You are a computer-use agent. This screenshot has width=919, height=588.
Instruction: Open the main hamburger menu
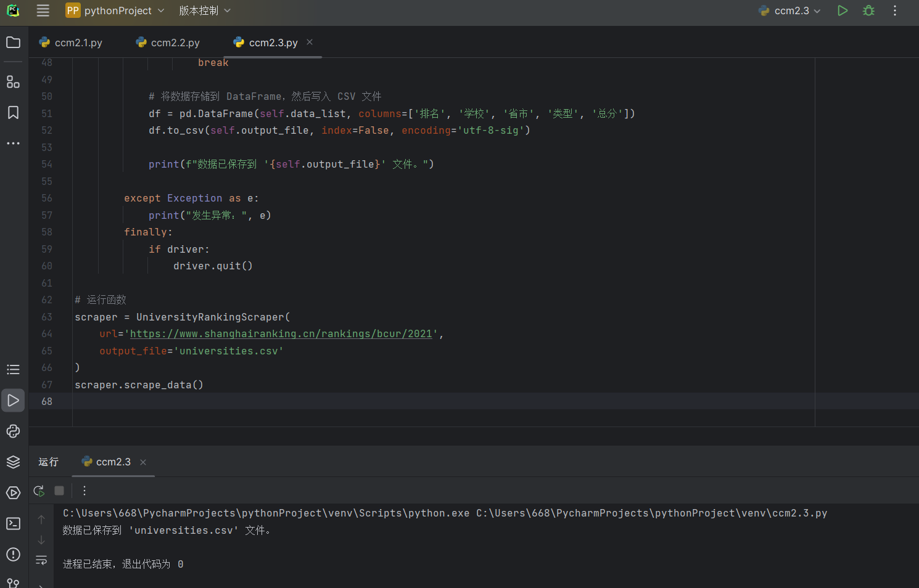click(x=43, y=10)
